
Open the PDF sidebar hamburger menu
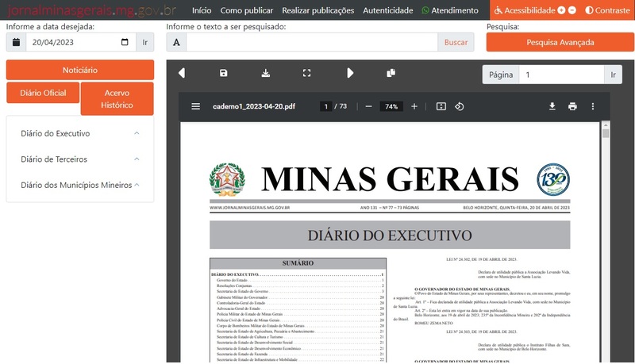pyautogui.click(x=195, y=106)
